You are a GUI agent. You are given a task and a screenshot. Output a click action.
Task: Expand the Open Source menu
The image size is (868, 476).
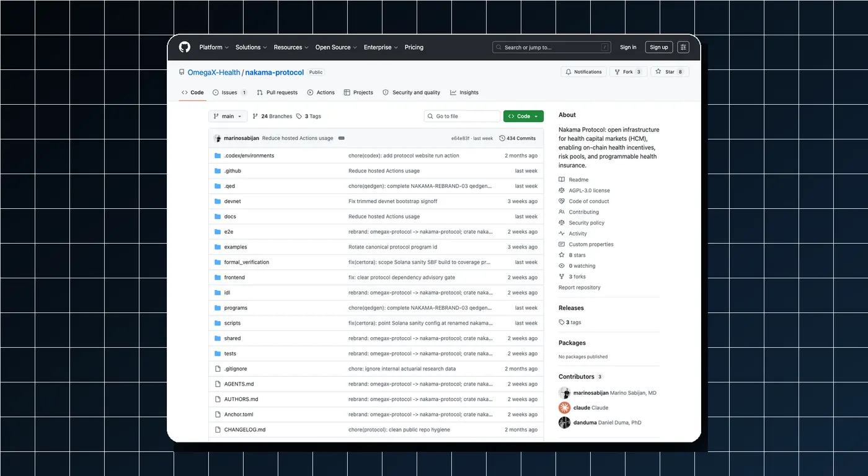point(337,47)
